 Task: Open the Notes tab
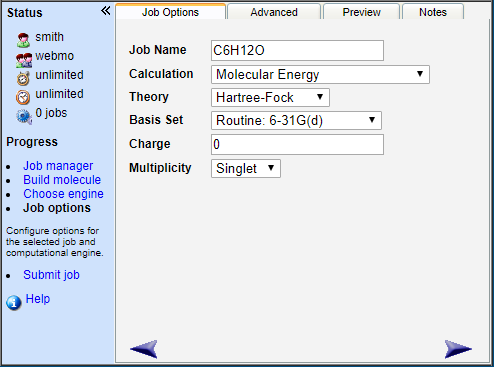point(433,12)
